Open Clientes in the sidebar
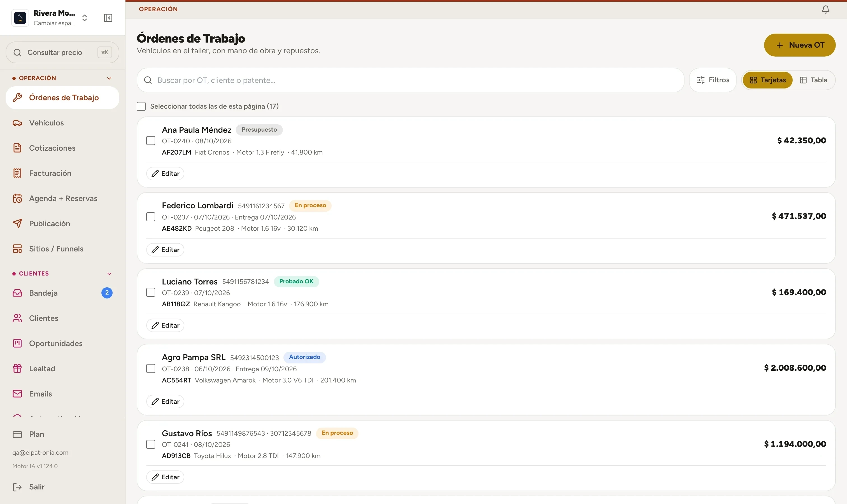This screenshot has height=504, width=847. (62, 318)
